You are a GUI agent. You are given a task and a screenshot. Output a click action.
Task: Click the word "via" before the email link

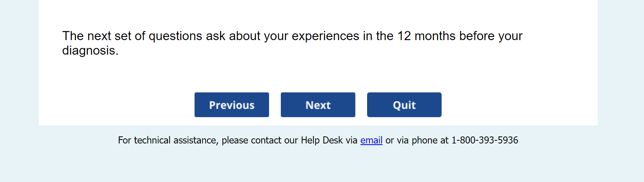pyautogui.click(x=351, y=140)
